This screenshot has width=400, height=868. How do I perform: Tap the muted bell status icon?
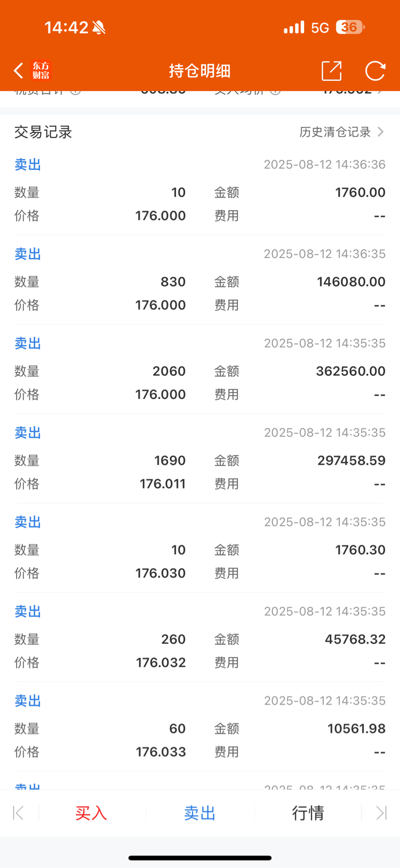[99, 28]
